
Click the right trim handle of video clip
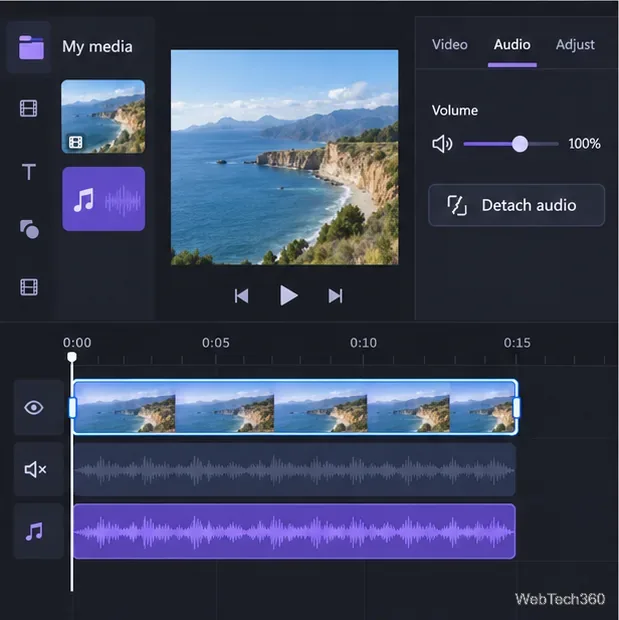pos(516,408)
